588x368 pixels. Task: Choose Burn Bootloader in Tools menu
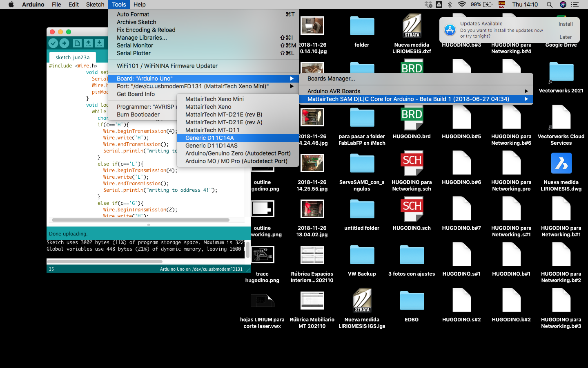click(143, 114)
